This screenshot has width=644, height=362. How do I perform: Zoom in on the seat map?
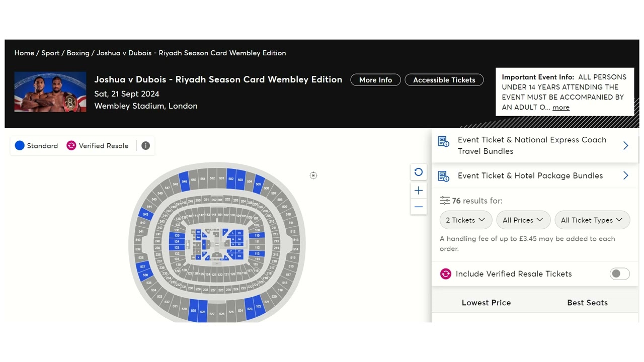click(x=418, y=191)
